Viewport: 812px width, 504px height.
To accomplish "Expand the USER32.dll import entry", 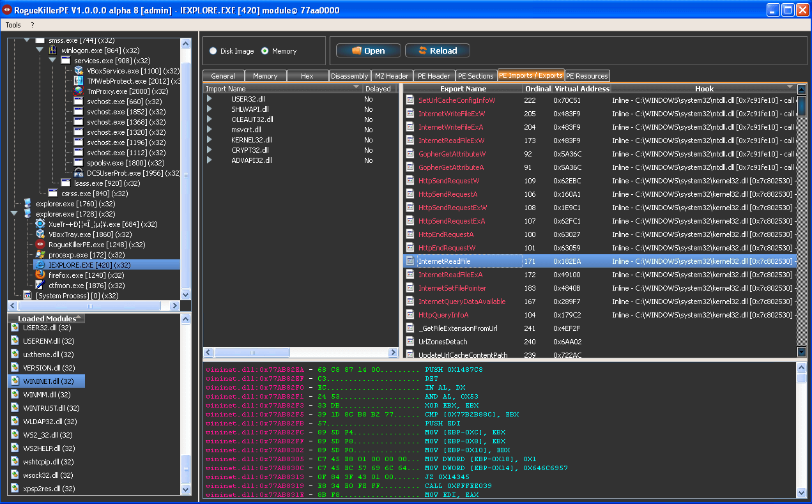I will 210,99.
